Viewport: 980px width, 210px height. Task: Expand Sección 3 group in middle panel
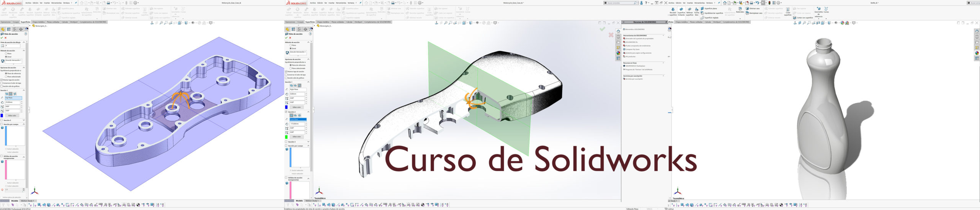pos(308,142)
